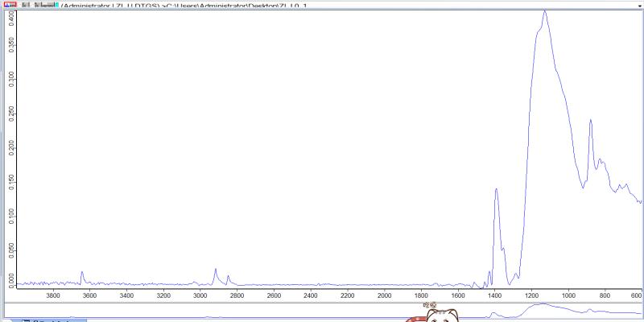Click the 0.100 absorbance axis label
Viewport: 644px width, 322px height.
point(11,214)
